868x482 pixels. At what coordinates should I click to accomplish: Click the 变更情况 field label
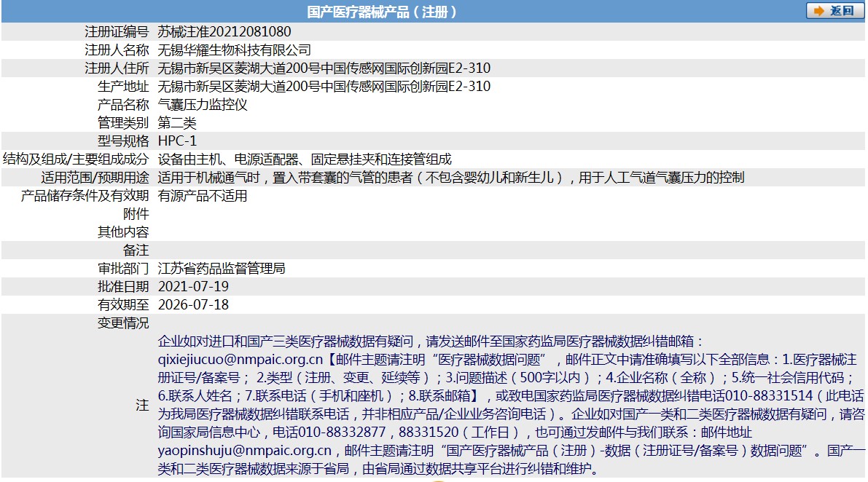pyautogui.click(x=123, y=323)
